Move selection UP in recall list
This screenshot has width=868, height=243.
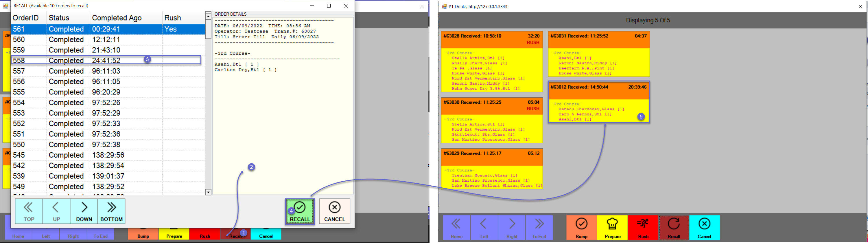56,211
